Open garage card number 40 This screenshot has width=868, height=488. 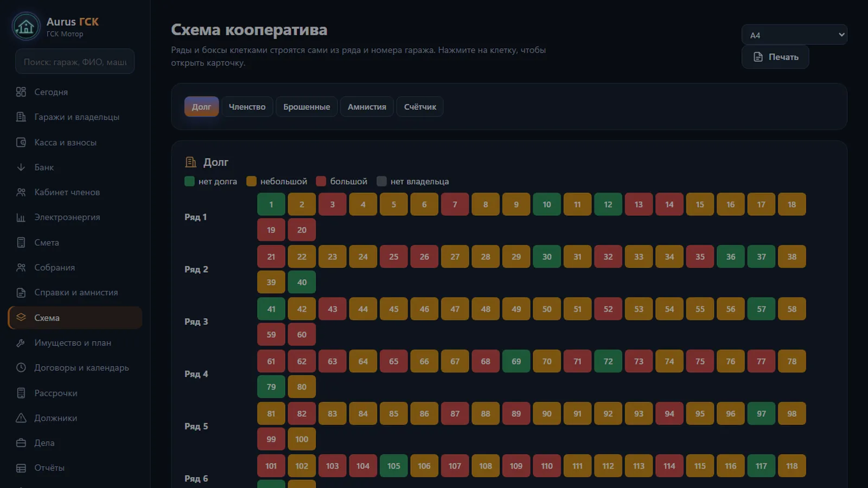click(x=302, y=282)
